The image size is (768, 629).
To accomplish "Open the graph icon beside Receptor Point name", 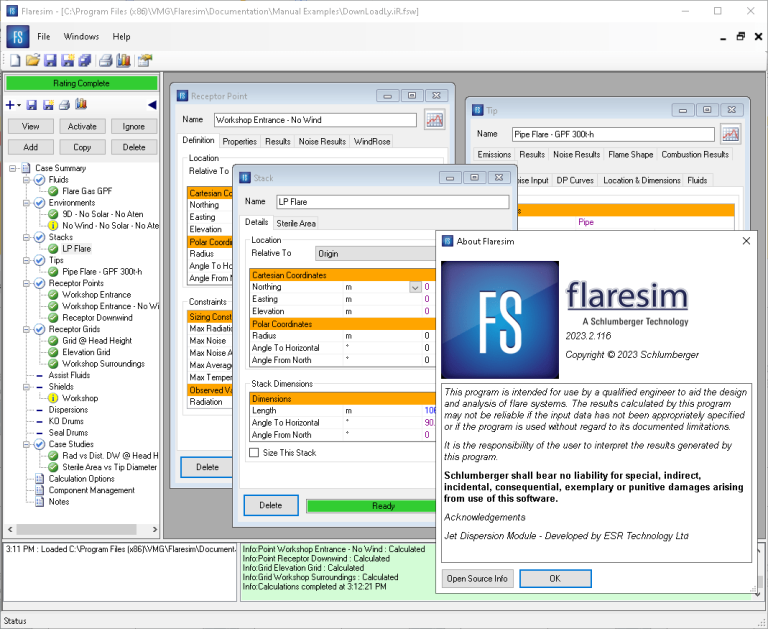I will [x=434, y=120].
